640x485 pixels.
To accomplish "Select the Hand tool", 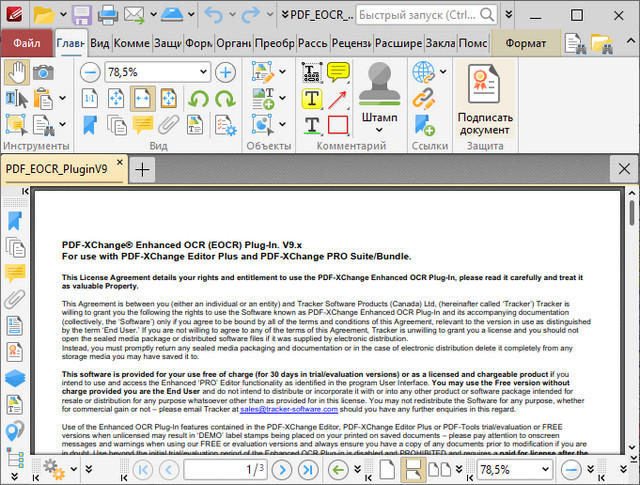I will pyautogui.click(x=17, y=72).
